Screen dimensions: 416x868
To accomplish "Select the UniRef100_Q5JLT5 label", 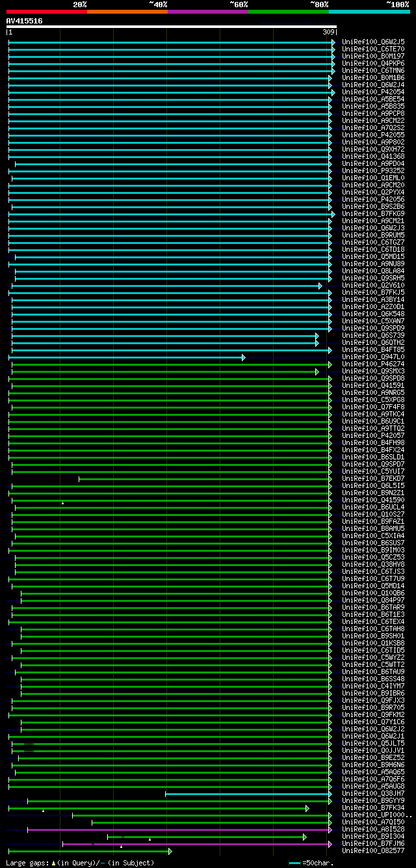I will 373,743.
